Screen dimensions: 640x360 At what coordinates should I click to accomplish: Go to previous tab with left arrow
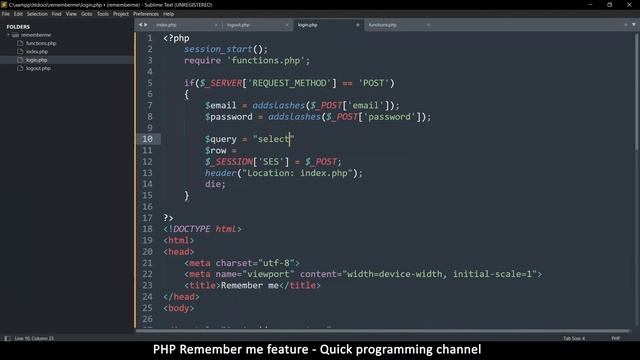tap(140, 25)
